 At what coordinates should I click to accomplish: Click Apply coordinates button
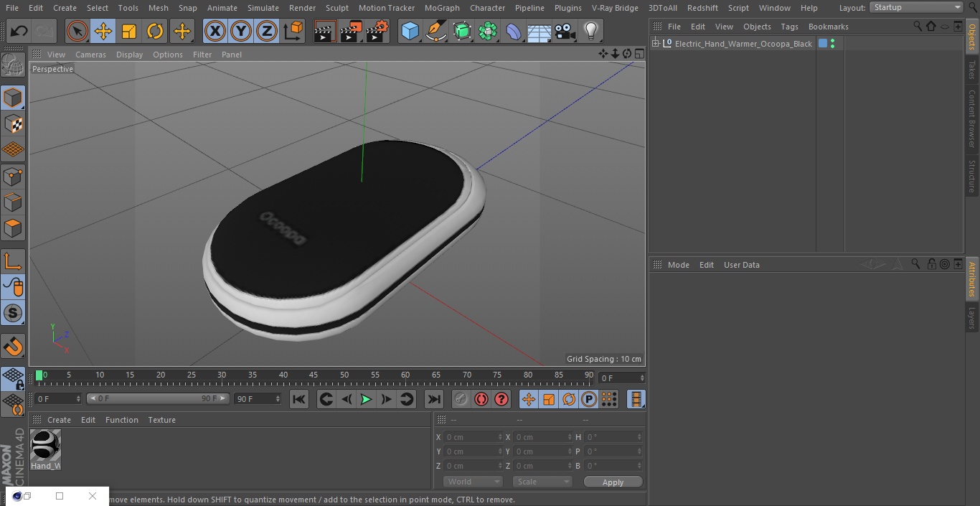pos(613,482)
